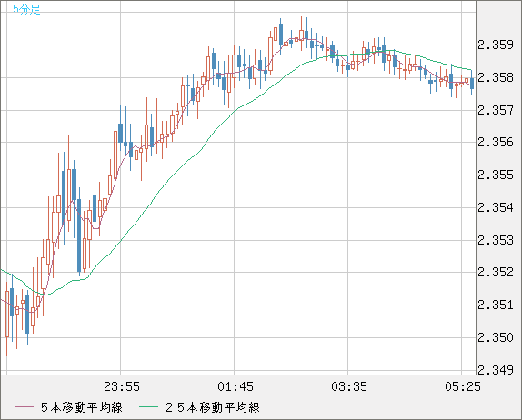Screen dimensions: 522x420
Task: Click the 25本移動平均線 legend label
Action: coord(213,407)
